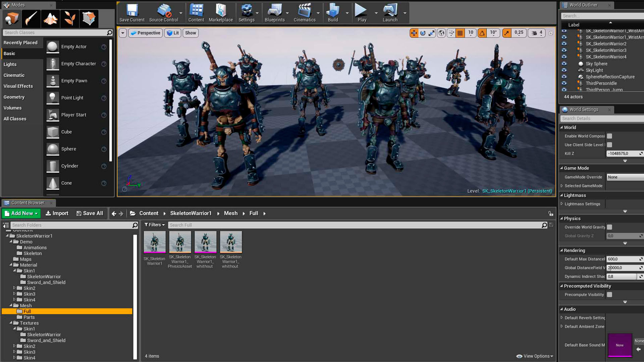Toggle SkyLight visibility eye icon
The image size is (644, 362).
[x=564, y=70]
